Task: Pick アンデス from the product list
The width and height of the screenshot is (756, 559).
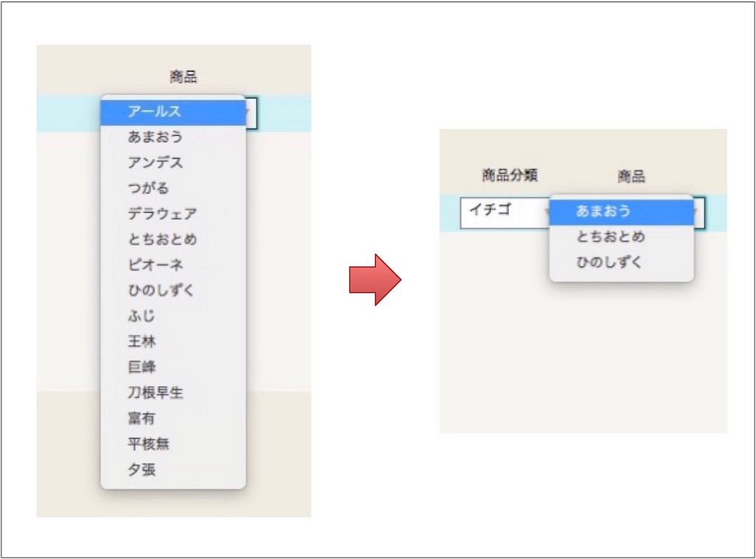Action: (x=173, y=162)
